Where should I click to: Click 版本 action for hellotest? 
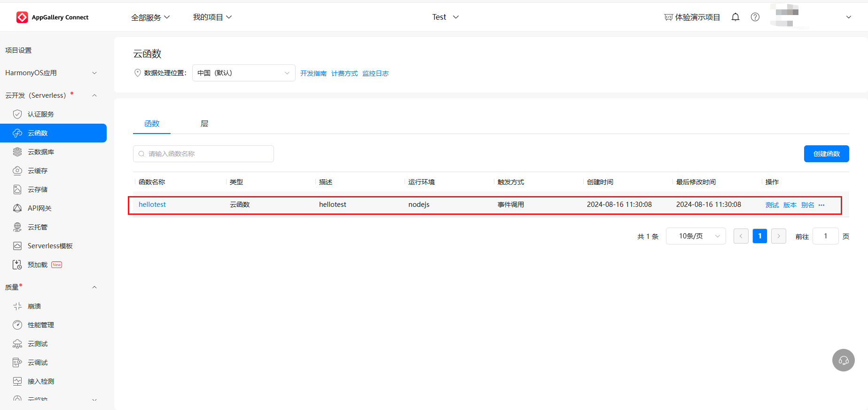pyautogui.click(x=790, y=205)
